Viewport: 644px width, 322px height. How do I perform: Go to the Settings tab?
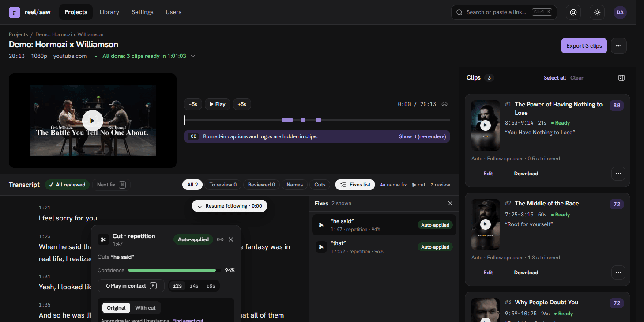[x=143, y=12]
